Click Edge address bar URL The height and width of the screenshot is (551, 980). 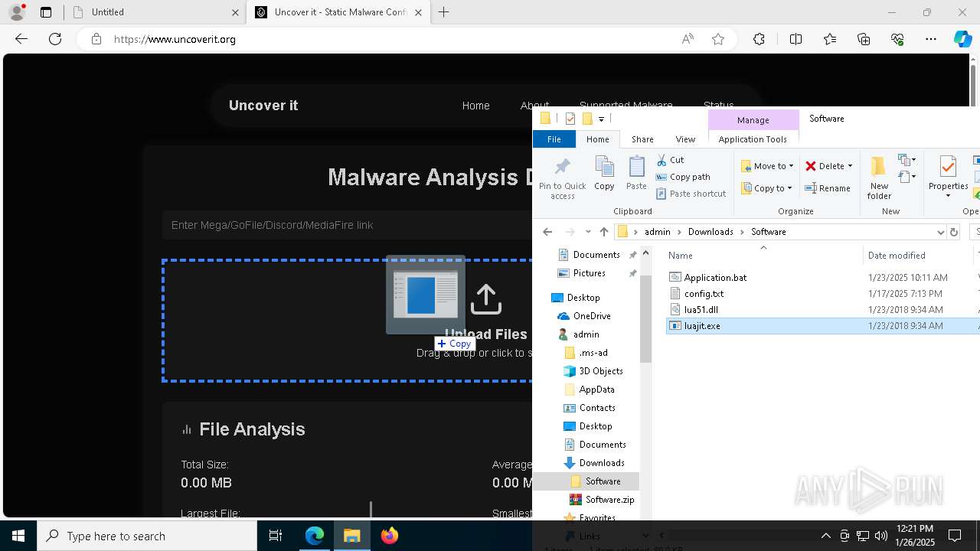(175, 39)
